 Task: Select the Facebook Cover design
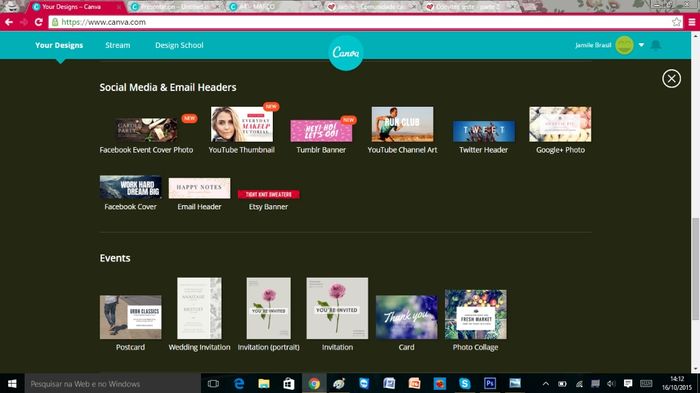[x=130, y=187]
